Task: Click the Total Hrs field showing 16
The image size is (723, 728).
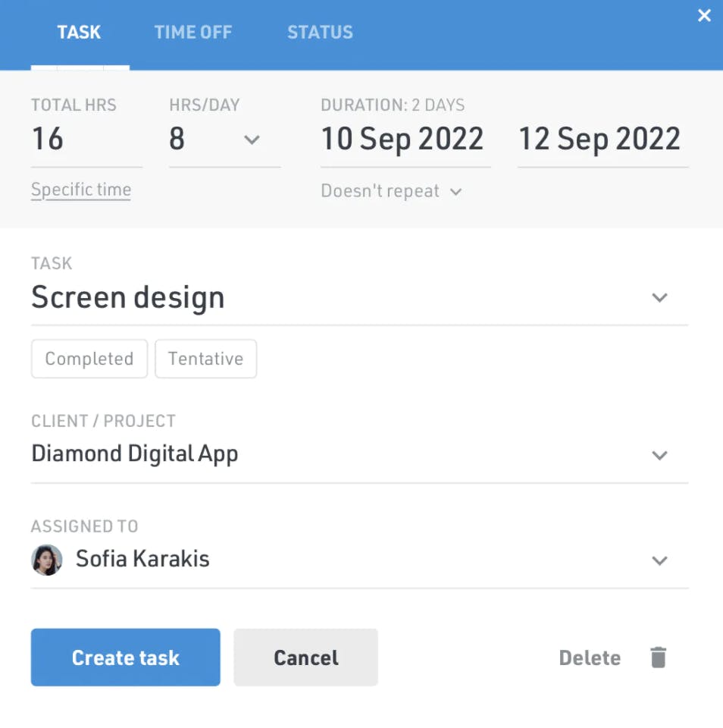Action: [86, 140]
